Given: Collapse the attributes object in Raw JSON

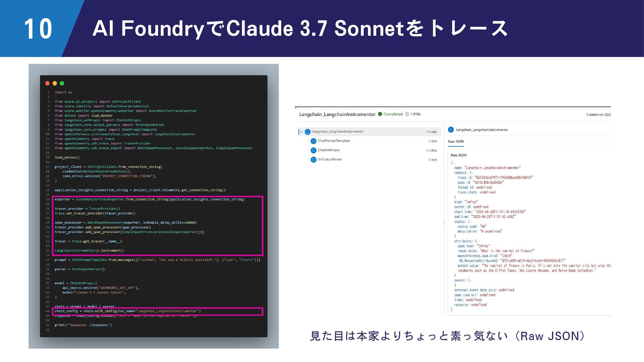Looking at the screenshot, I should coord(478,241).
